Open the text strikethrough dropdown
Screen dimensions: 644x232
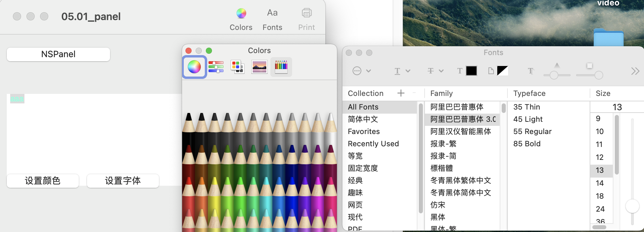coord(435,71)
